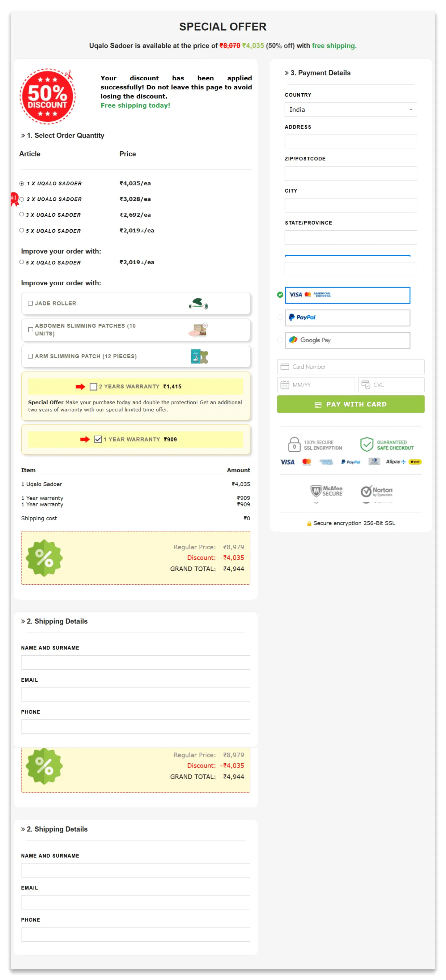Click the Jade Roller product image
This screenshot has height=980, width=446.
coord(198,303)
